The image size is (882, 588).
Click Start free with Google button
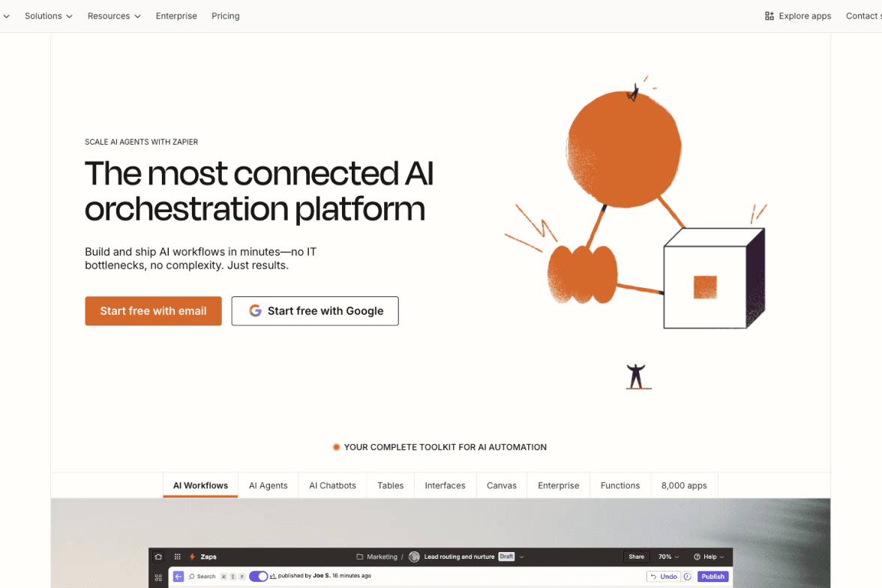tap(315, 311)
